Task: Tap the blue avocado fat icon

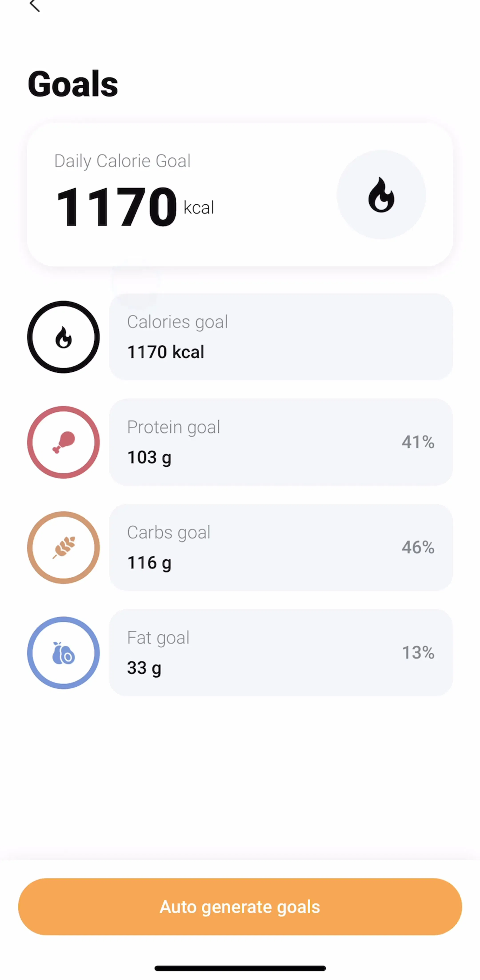Action: [64, 653]
